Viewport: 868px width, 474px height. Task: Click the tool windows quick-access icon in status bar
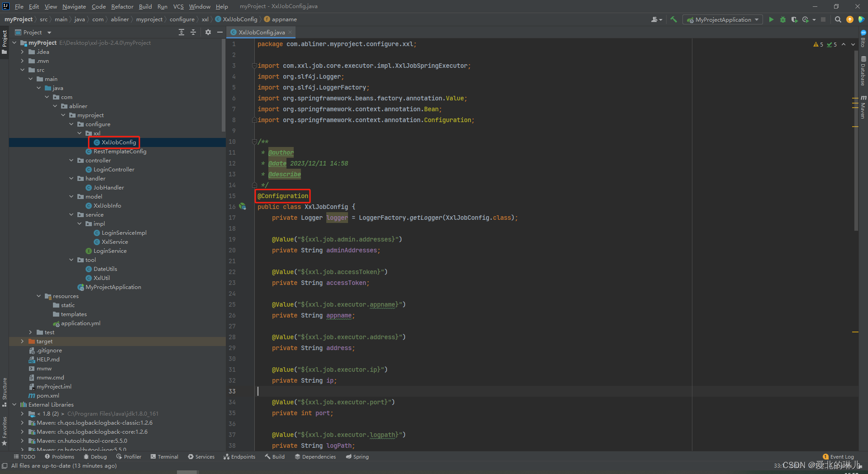[5, 466]
